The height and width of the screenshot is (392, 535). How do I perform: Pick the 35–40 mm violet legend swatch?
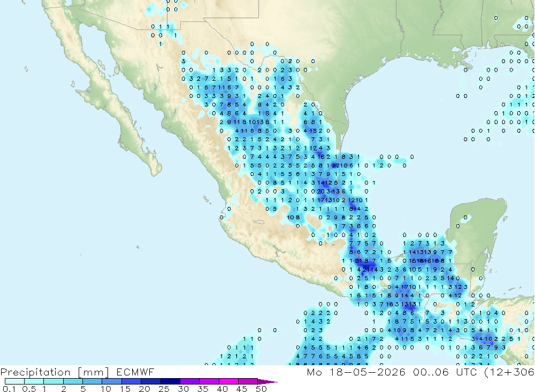point(209,381)
